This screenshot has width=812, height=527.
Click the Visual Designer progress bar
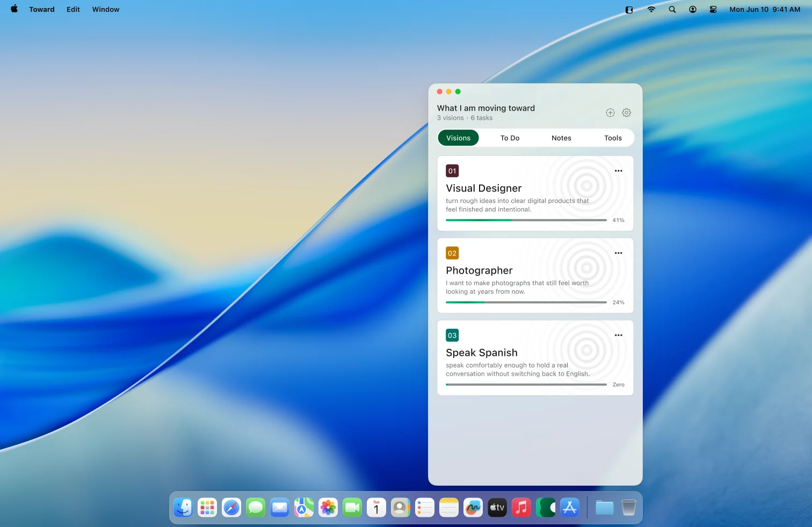(x=526, y=220)
